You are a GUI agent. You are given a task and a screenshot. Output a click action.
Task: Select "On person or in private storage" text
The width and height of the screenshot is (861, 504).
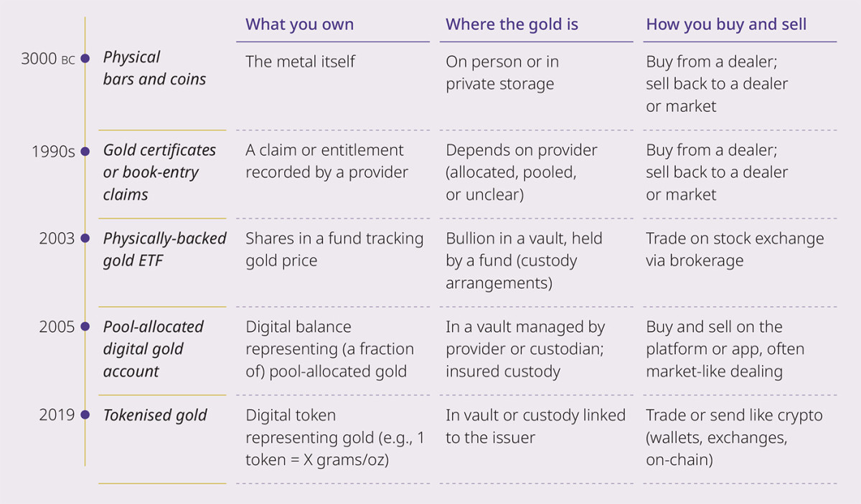pyautogui.click(x=502, y=72)
